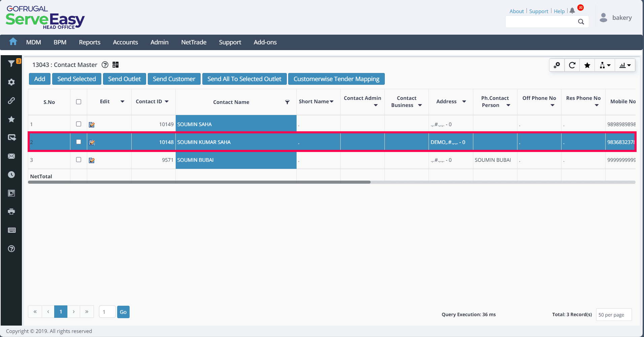Viewport: 644px width, 337px height.
Task: Click the grid layout icon beside title
Action: point(115,65)
